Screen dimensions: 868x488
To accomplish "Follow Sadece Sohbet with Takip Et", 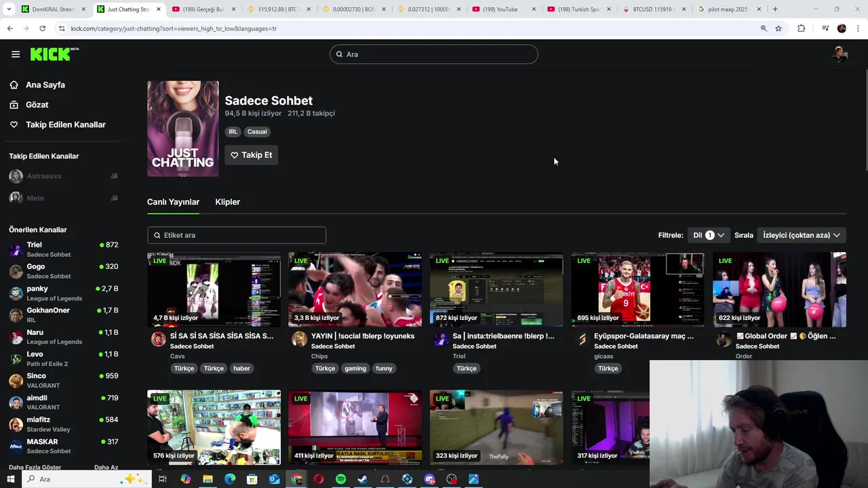I will 251,155.
